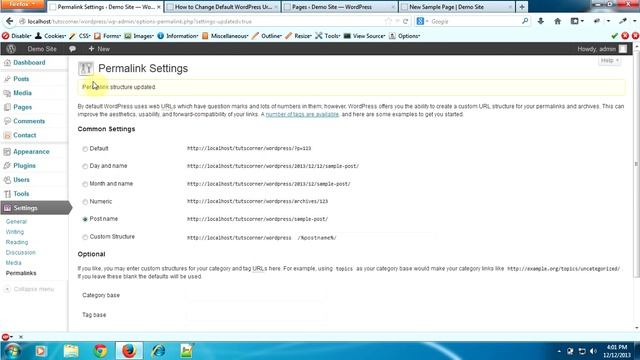Click + New in admin bar
640x360 pixels.
tap(99, 49)
